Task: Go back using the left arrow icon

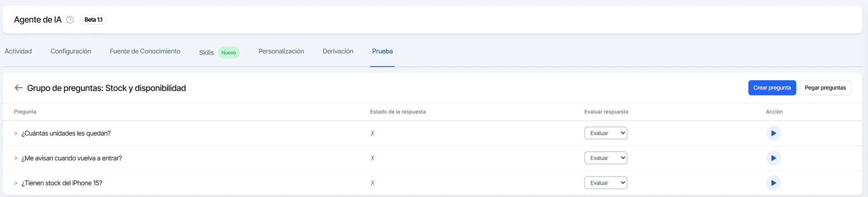Action: [x=19, y=88]
